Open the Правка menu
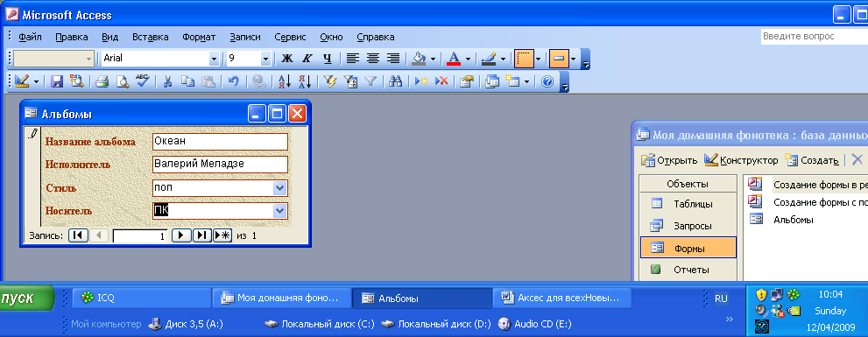Screen dimensions: 868x337 tap(72, 37)
